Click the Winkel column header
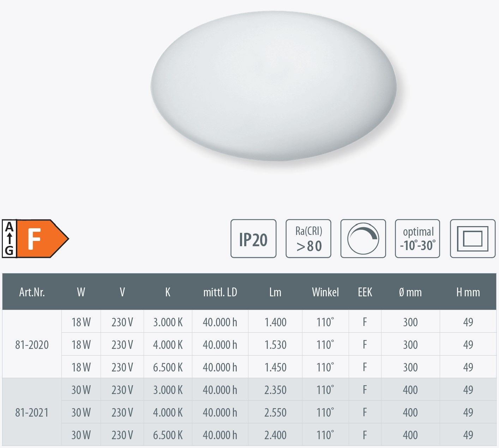499x448 pixels. click(325, 292)
